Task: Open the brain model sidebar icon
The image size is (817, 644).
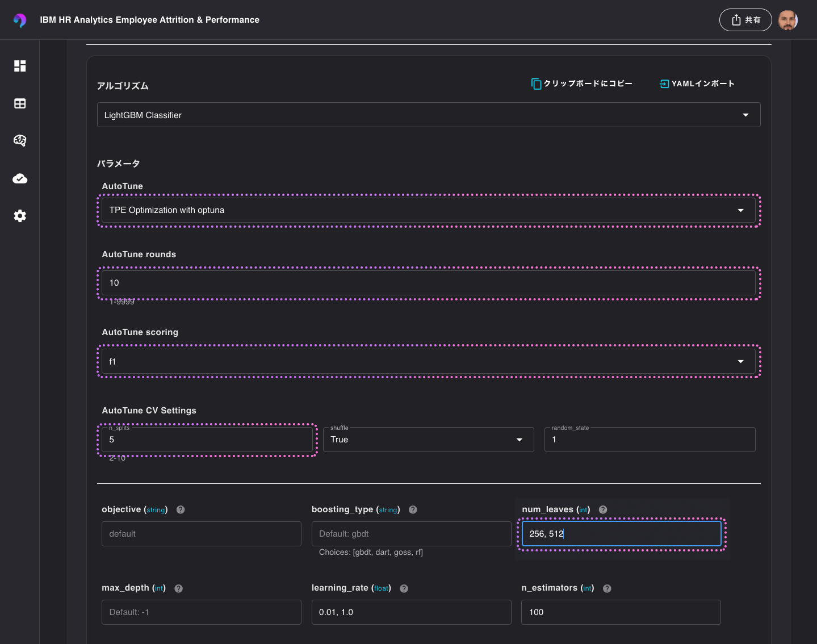Action: pyautogui.click(x=20, y=141)
